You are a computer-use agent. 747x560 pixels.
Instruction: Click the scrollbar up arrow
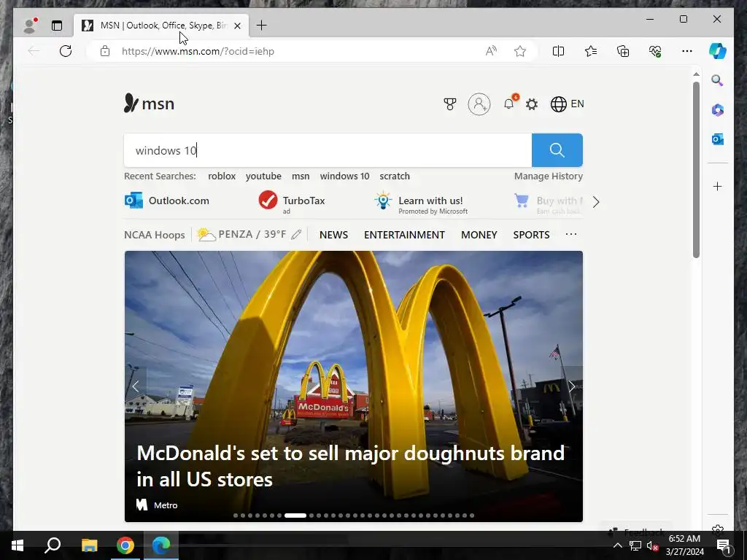pyautogui.click(x=696, y=74)
